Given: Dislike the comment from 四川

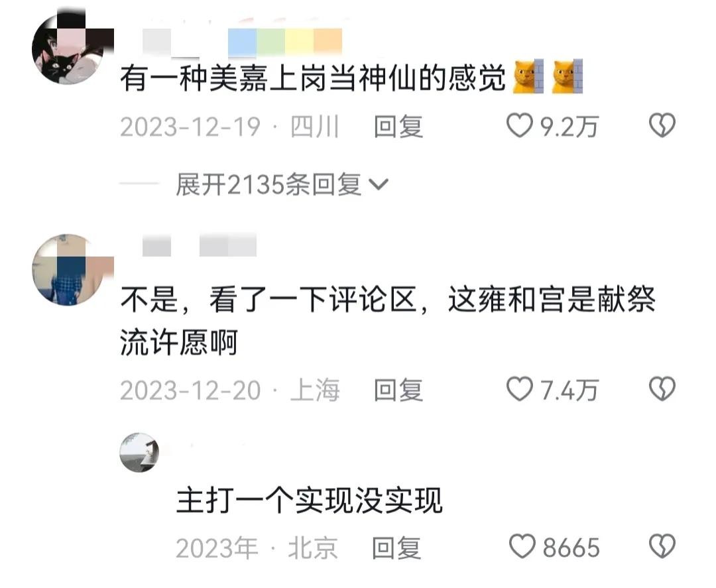Looking at the screenshot, I should click(x=662, y=125).
